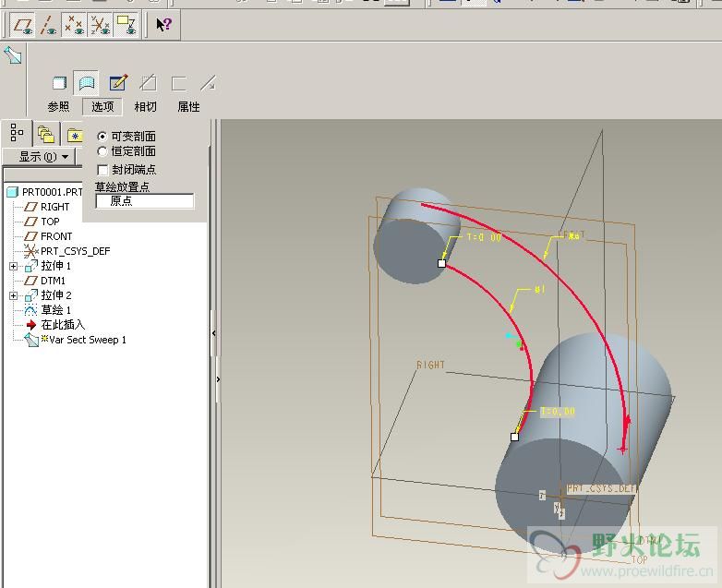Click the 草绘放置点 原点 field
Screen dimensions: 722x588
[x=145, y=201]
